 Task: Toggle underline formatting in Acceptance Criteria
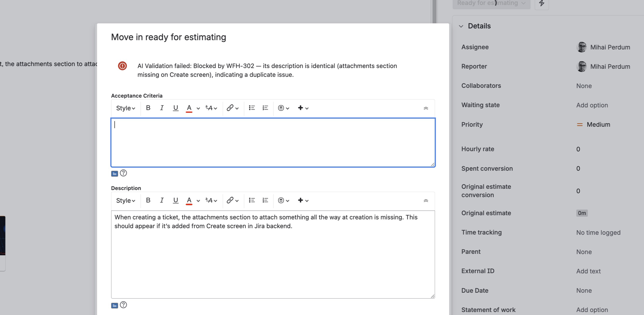(x=175, y=108)
